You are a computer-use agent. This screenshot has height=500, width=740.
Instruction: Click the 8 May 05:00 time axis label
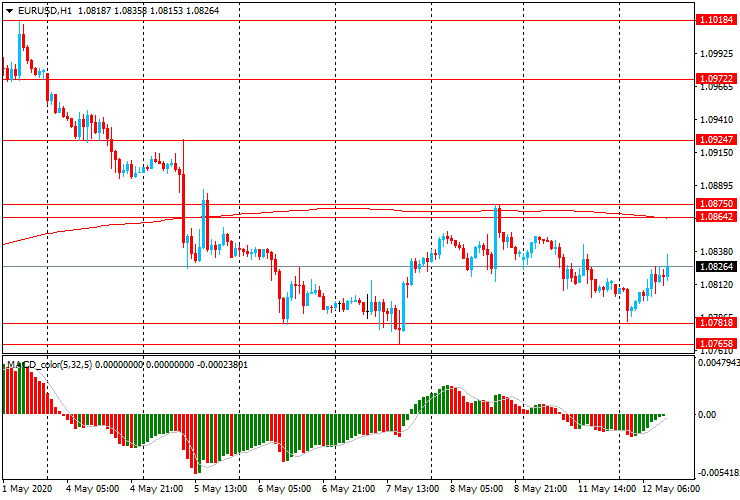[x=476, y=488]
